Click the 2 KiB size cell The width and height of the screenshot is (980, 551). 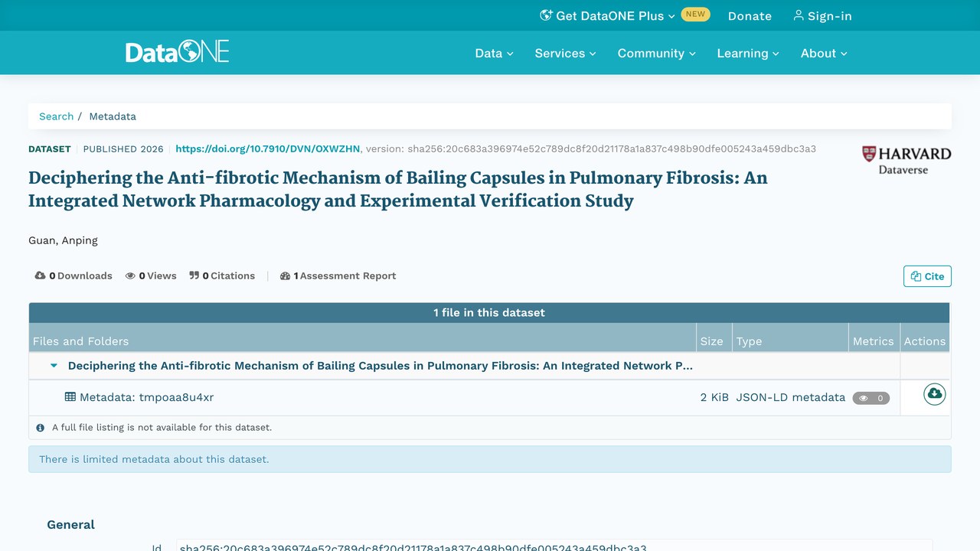[x=714, y=397]
